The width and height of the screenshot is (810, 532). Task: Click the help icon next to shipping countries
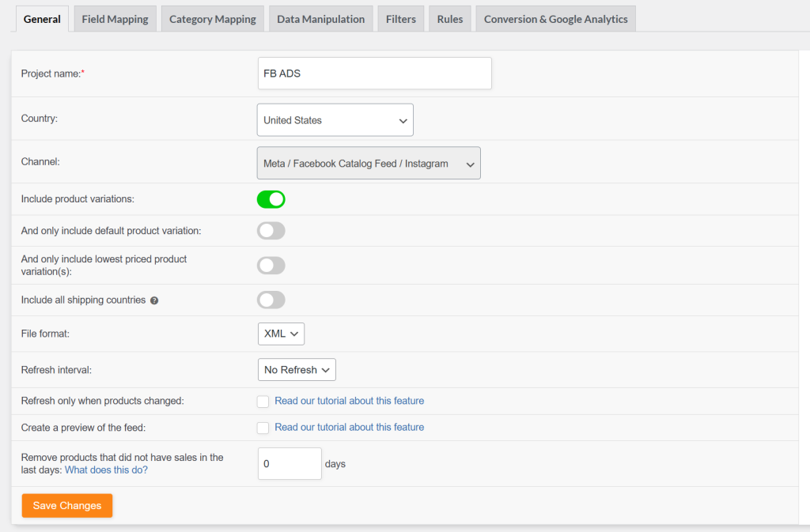153,300
